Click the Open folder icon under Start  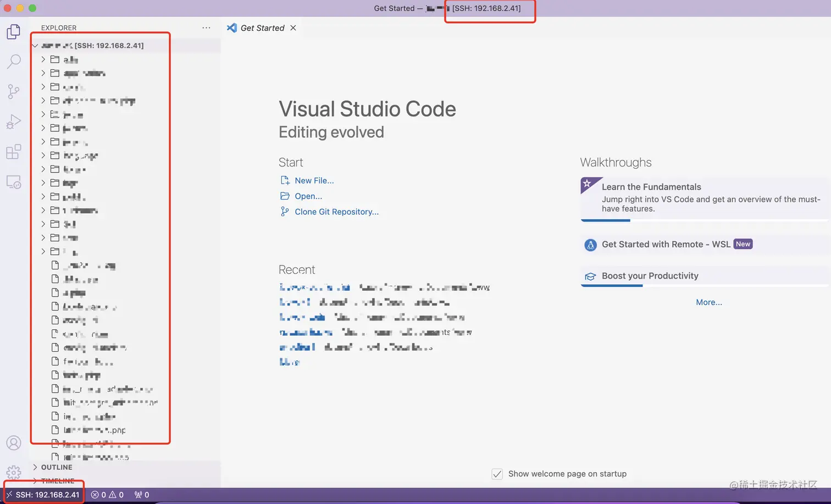click(285, 196)
